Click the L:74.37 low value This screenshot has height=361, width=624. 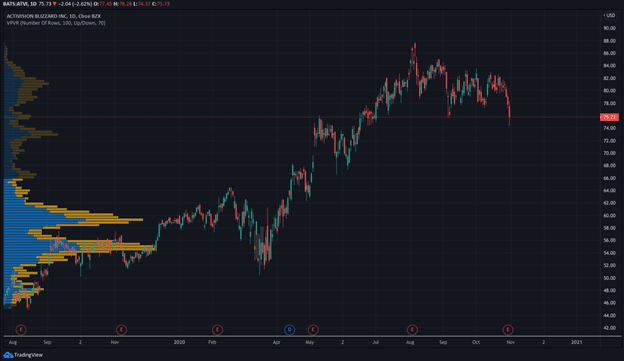pyautogui.click(x=142, y=4)
